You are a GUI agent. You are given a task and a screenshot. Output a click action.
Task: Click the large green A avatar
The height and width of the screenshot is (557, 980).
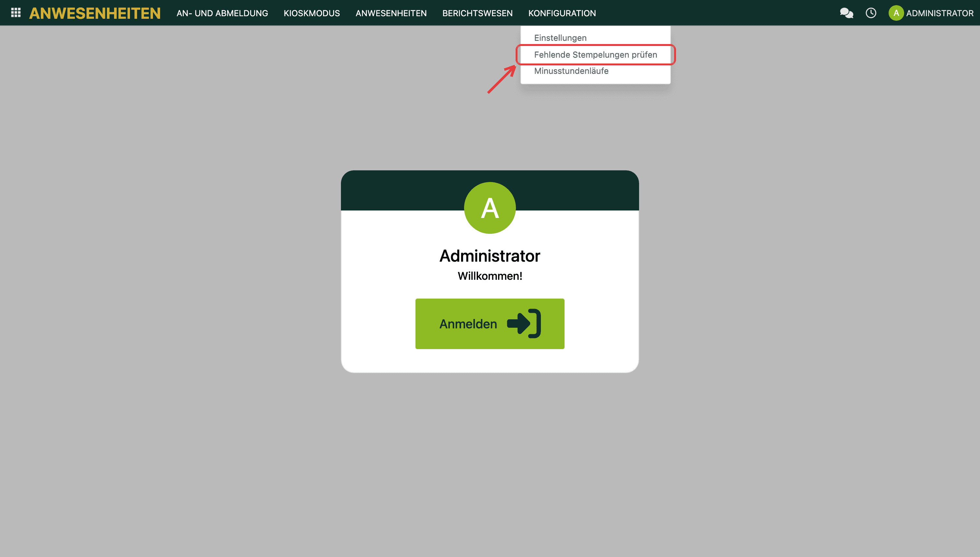pyautogui.click(x=490, y=208)
